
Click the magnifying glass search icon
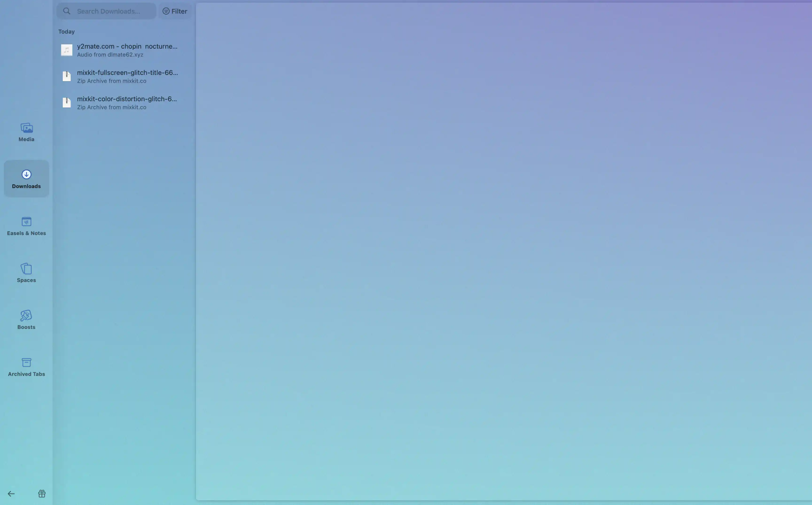point(67,11)
